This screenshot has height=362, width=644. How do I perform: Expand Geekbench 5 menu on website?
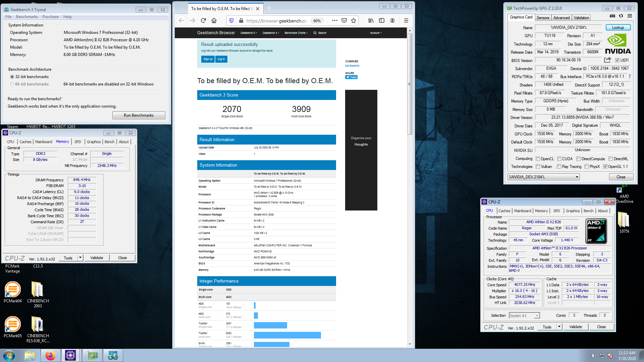pyautogui.click(x=249, y=33)
